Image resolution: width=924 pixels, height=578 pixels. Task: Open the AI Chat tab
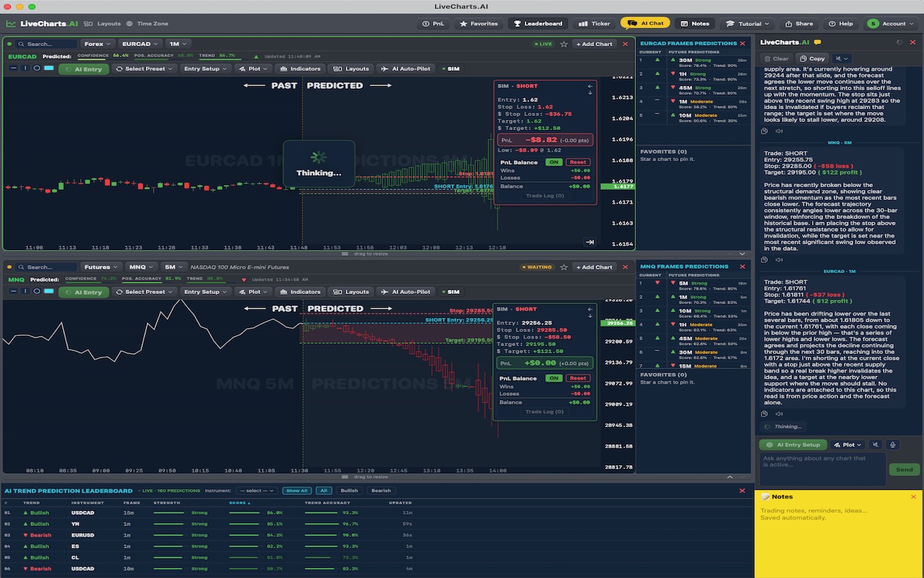(x=645, y=24)
